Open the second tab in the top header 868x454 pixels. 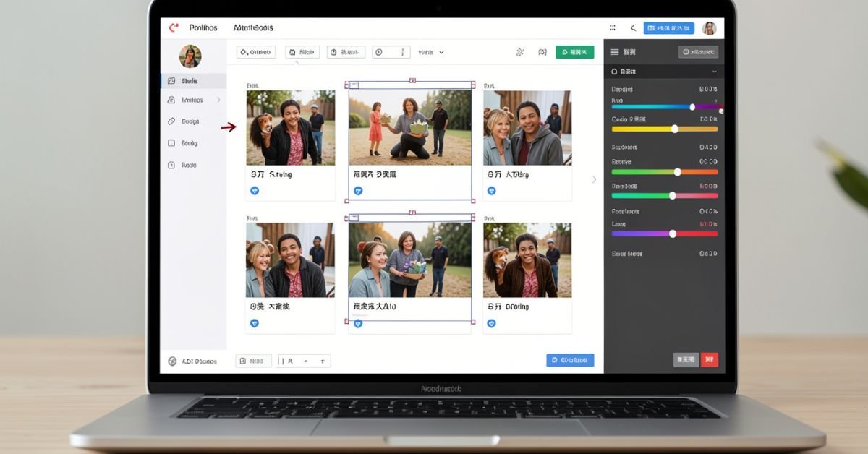253,27
